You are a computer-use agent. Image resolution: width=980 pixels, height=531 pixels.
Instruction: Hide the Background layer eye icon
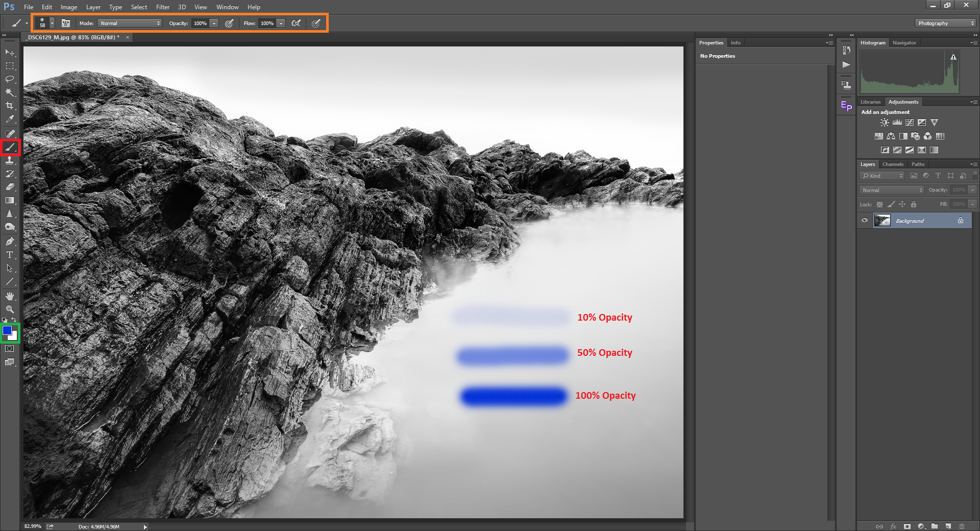click(865, 221)
